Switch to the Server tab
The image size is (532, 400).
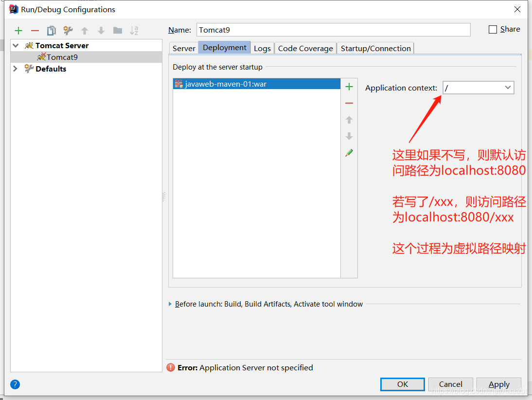(x=183, y=48)
